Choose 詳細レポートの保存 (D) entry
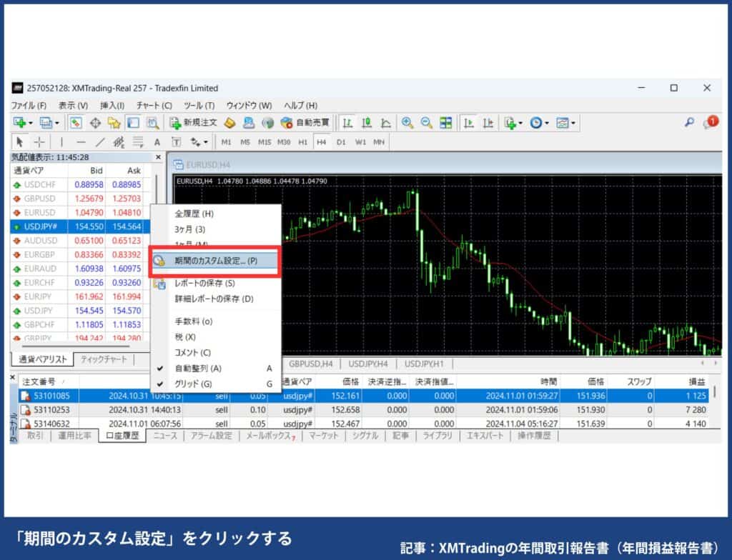Image resolution: width=732 pixels, height=560 pixels. tap(214, 299)
